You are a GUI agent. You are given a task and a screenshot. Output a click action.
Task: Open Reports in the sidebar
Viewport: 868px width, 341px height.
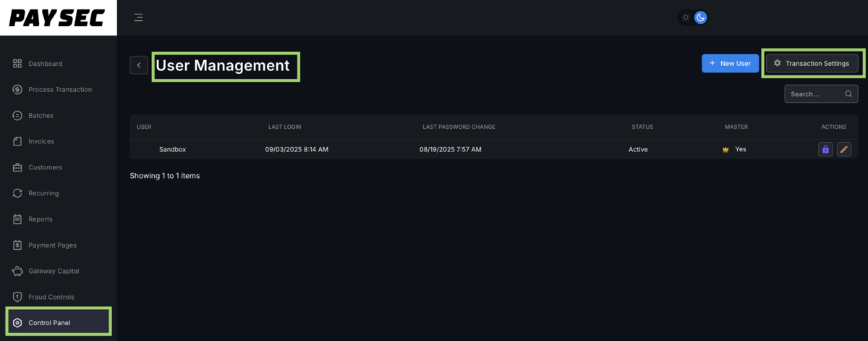click(41, 219)
